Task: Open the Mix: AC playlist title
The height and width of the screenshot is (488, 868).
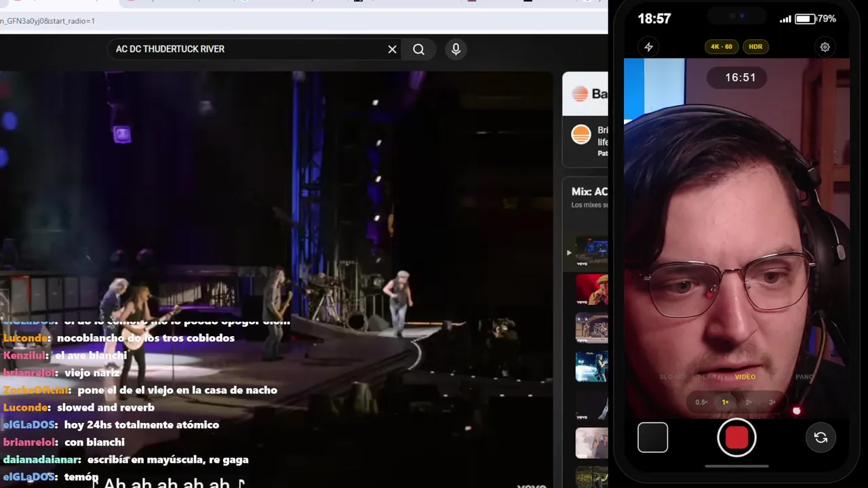Action: [x=589, y=192]
